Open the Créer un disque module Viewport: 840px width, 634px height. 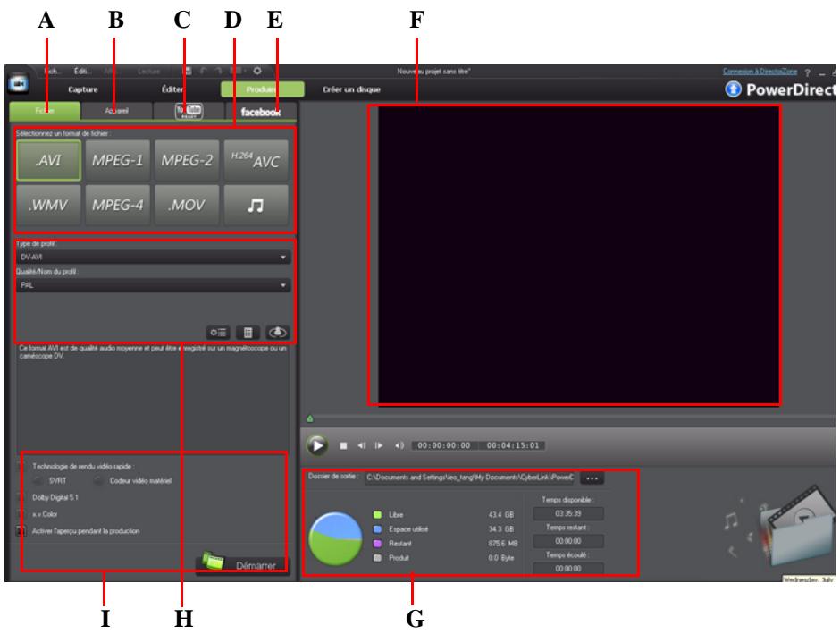click(x=351, y=89)
